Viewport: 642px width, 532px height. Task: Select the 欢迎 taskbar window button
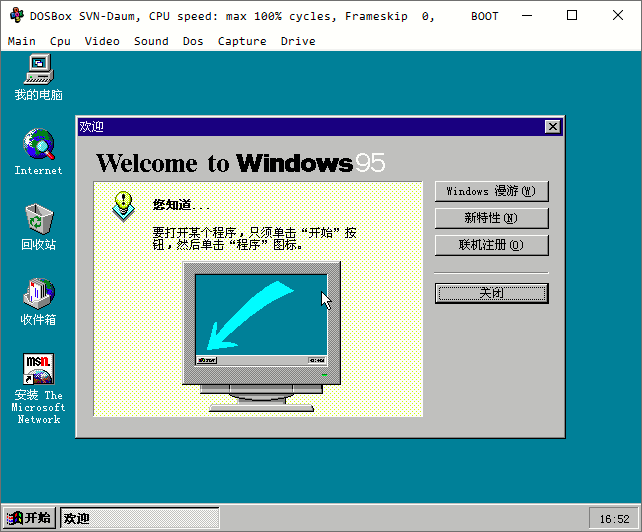(140, 518)
